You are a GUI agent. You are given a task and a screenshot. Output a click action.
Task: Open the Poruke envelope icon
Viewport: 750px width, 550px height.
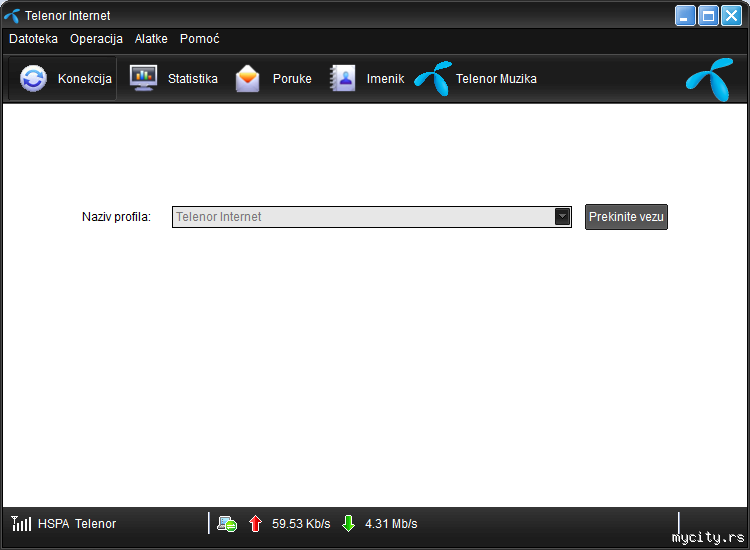[x=247, y=78]
